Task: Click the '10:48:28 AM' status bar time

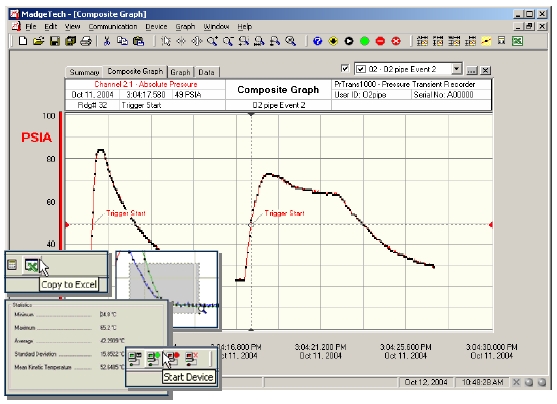Action: coord(482,382)
